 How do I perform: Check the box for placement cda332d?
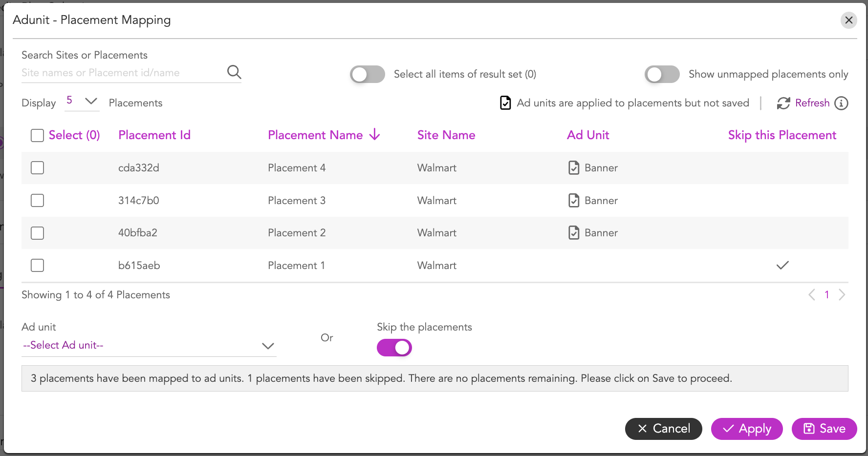(37, 167)
